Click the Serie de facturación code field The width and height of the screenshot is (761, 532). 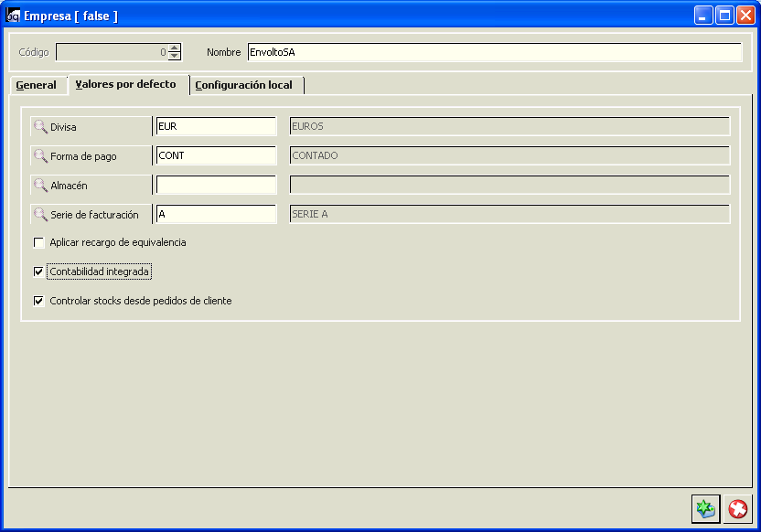click(x=217, y=214)
